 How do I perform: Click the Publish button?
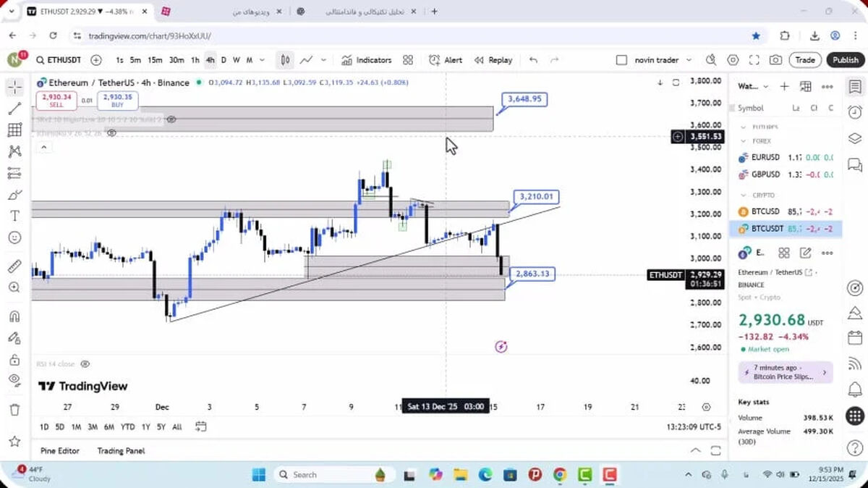[845, 60]
